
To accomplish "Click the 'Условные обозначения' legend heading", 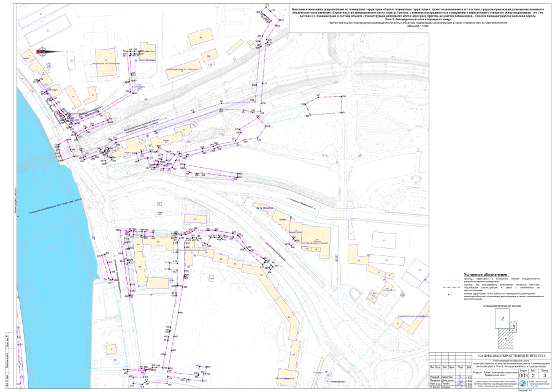I will tap(486, 274).
